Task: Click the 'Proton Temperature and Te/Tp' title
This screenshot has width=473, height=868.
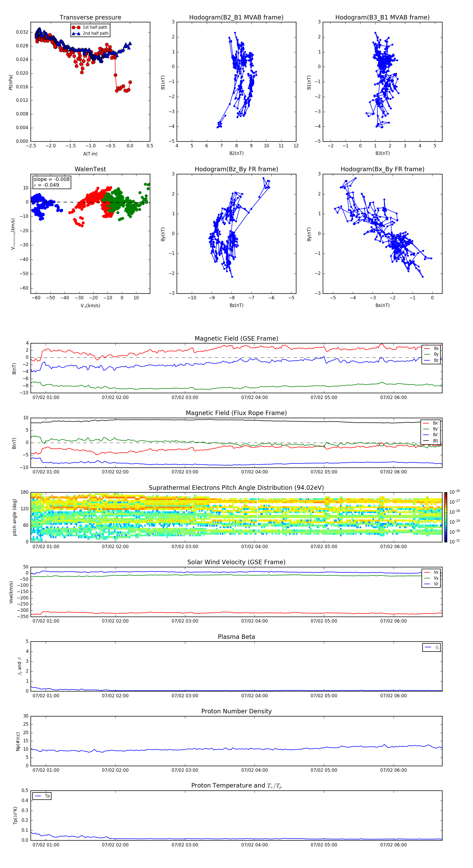Action: [236, 786]
